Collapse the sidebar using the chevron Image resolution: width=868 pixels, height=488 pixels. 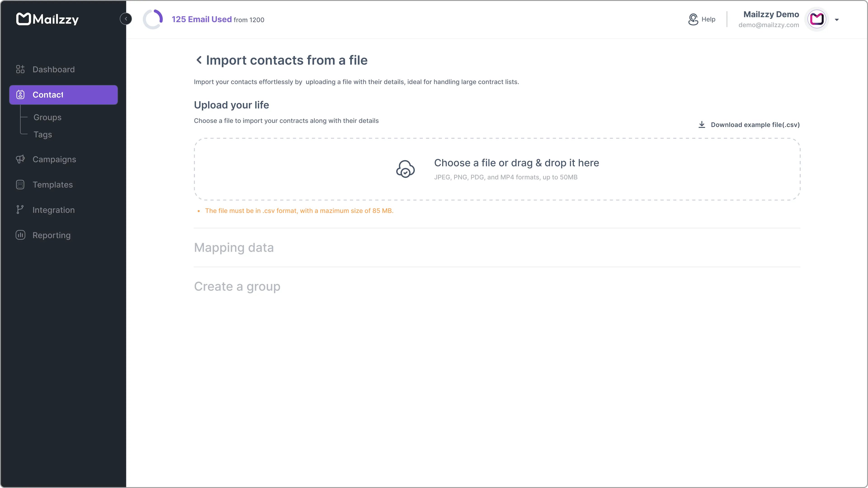coord(126,19)
